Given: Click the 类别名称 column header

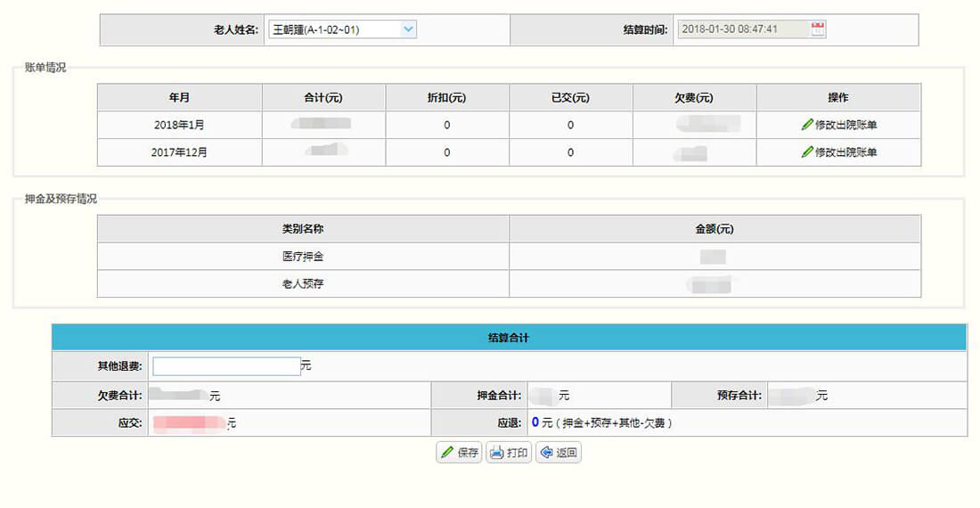Looking at the screenshot, I should pos(303,229).
